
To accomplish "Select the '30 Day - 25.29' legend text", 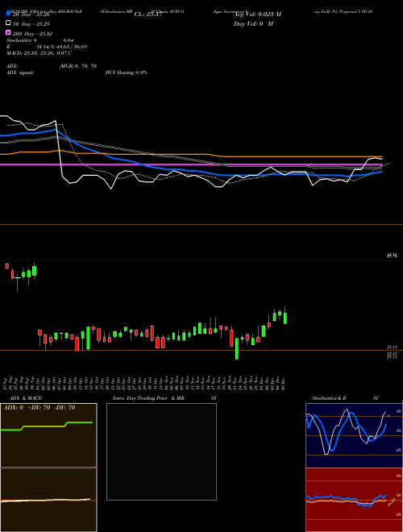I will tap(31, 24).
